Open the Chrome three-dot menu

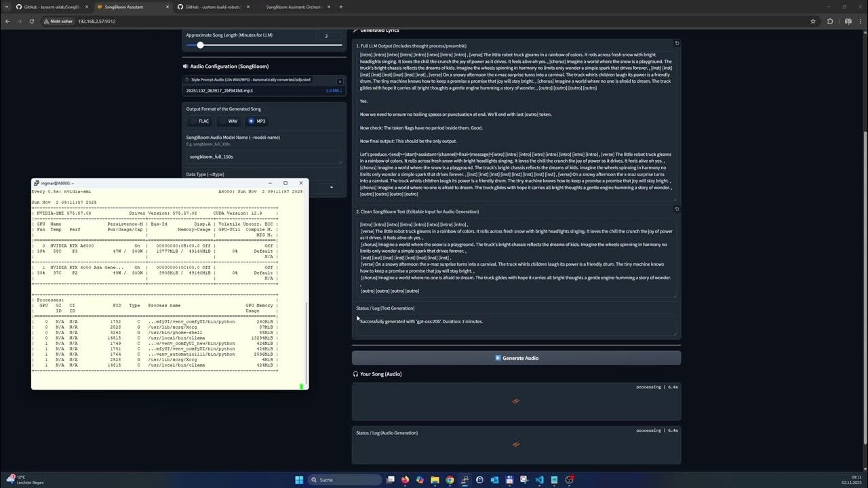[x=860, y=21]
